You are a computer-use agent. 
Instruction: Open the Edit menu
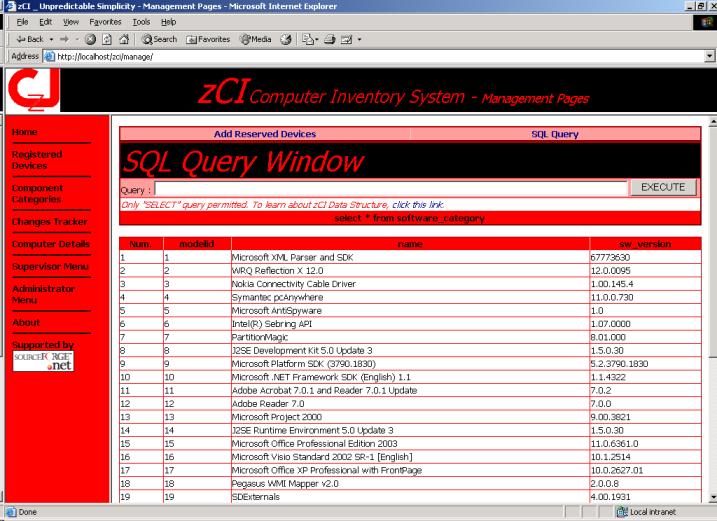pos(45,22)
